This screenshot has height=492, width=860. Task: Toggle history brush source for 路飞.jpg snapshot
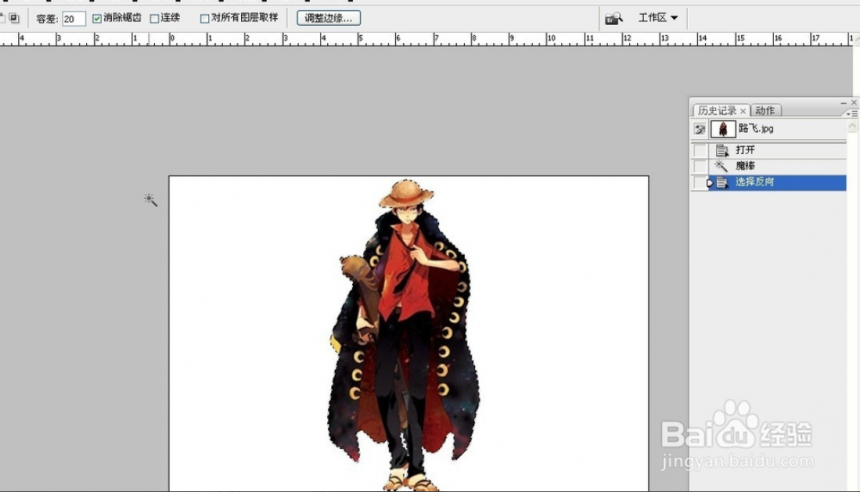click(700, 129)
